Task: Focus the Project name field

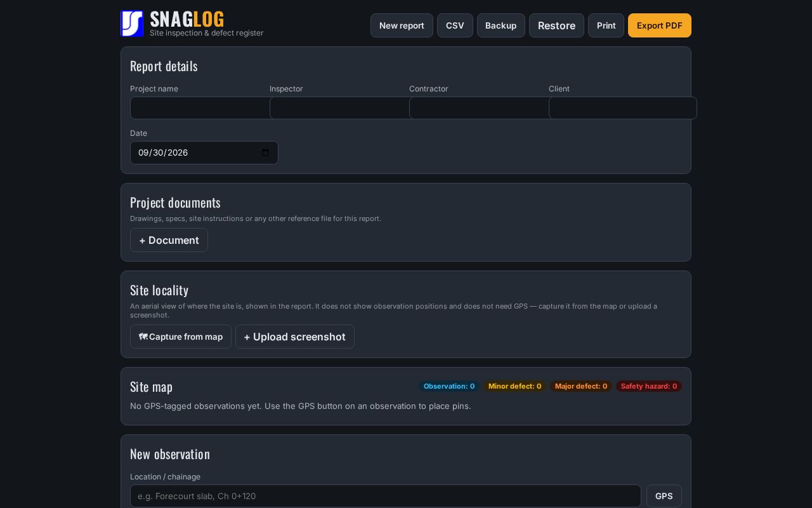Action: tap(200, 108)
